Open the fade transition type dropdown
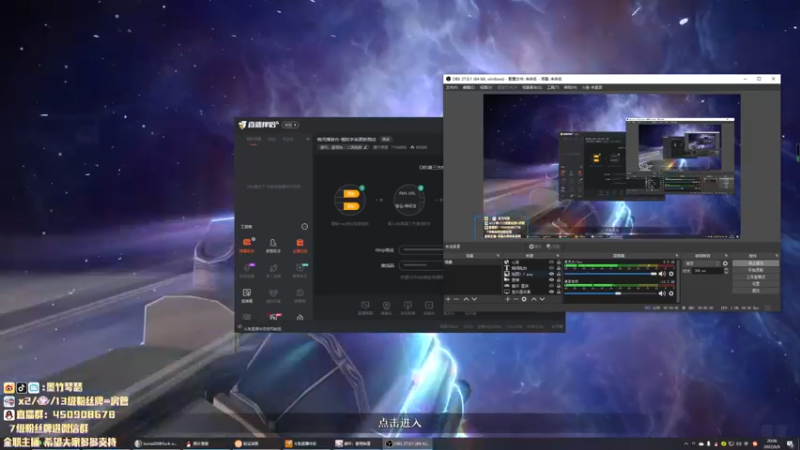 pos(702,263)
